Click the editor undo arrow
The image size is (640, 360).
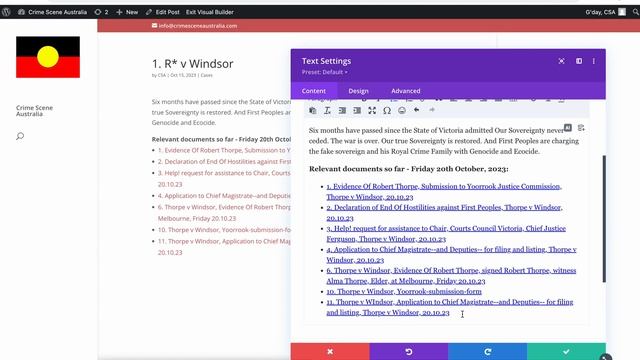click(416, 110)
